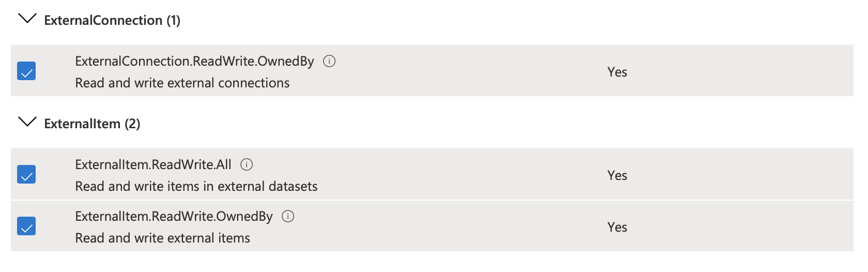Toggle the ExternalItem.ReadWrite.All checkbox
Image resolution: width=868 pixels, height=272 pixels.
tap(26, 174)
